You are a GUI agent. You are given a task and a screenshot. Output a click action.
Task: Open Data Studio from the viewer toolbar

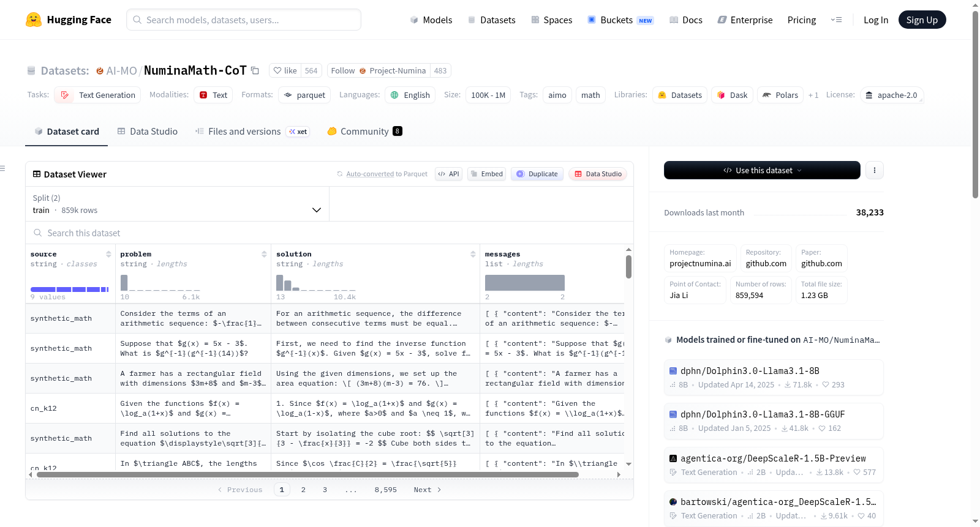click(x=597, y=174)
